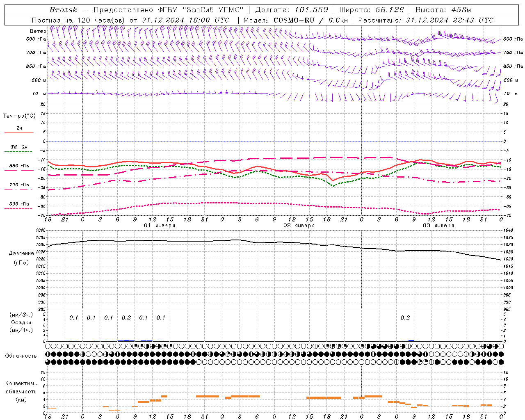The width and height of the screenshot is (525, 420).
Task: Click the "Модель COSMO-RU / 6.6км" label
Action: tap(295, 20)
